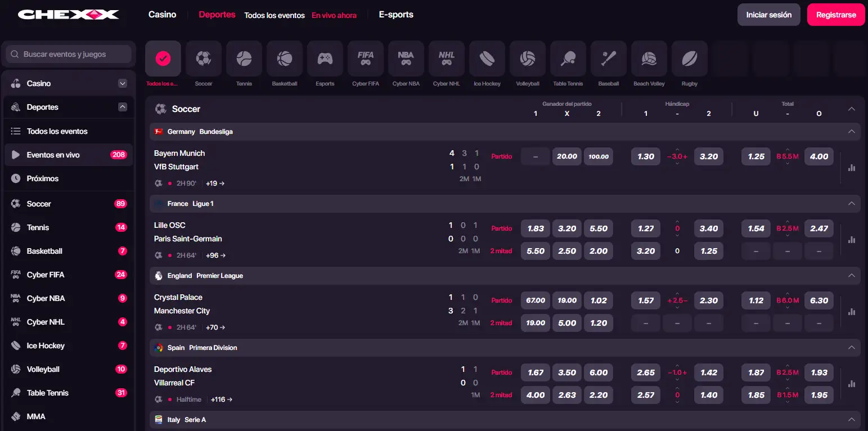
Task: Bet 1.83 on Lille OSC win
Action: coord(536,228)
